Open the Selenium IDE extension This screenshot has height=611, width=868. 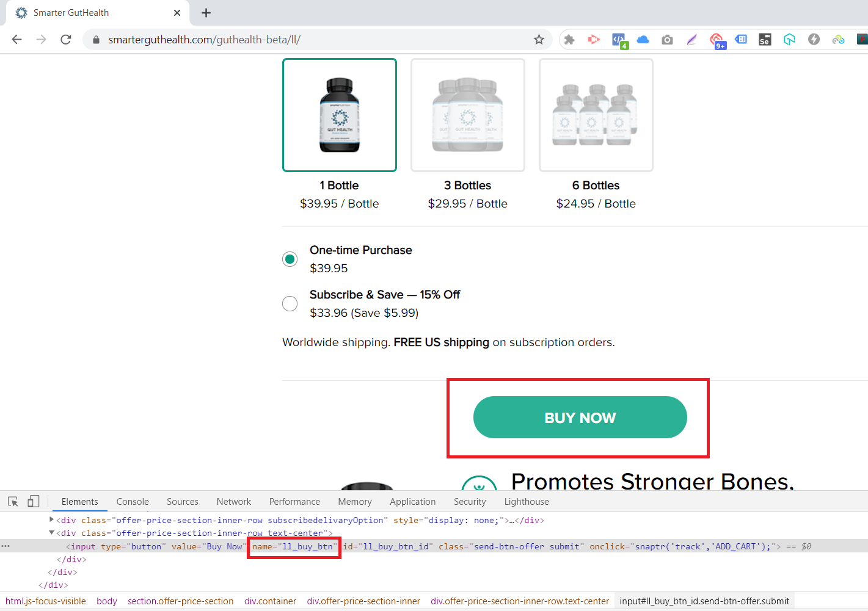point(764,40)
